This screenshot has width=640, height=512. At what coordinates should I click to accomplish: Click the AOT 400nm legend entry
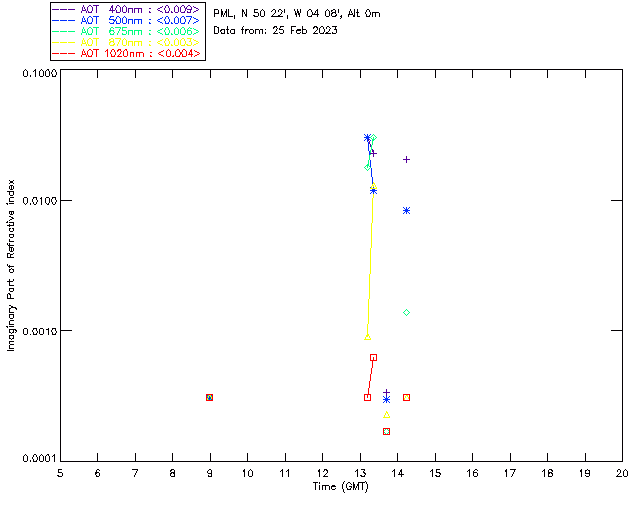[127, 9]
